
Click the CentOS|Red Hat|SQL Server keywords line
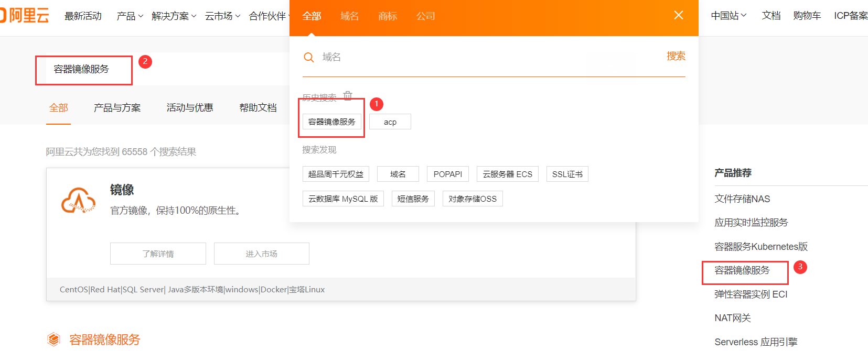click(x=192, y=289)
